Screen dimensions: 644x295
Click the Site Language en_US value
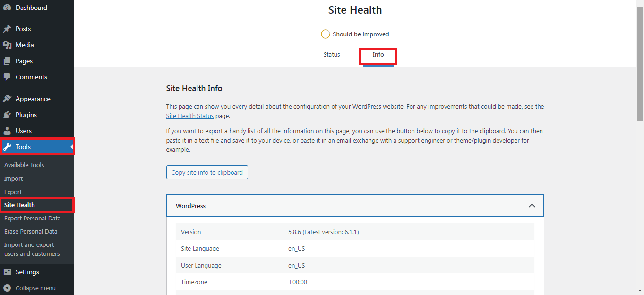(297, 248)
